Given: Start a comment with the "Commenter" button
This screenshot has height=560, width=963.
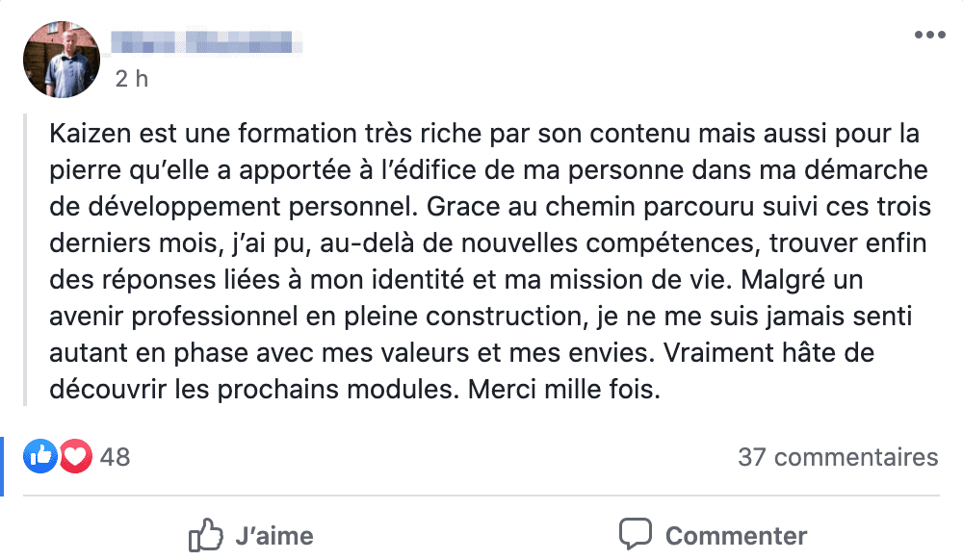Looking at the screenshot, I should point(736,535).
